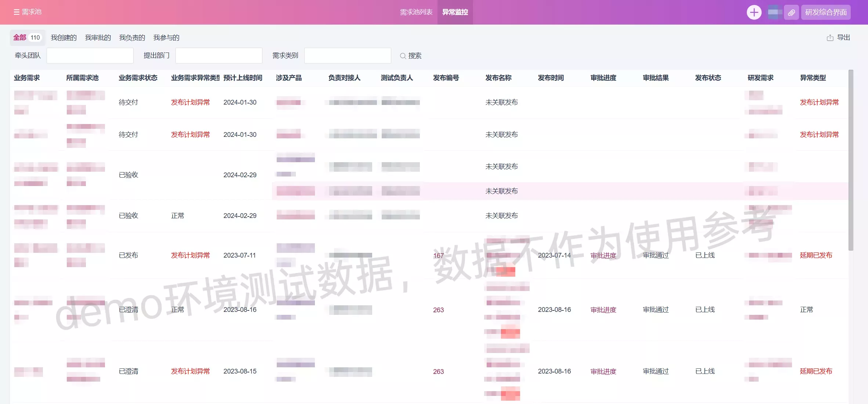The width and height of the screenshot is (868, 404).
Task: Switch to the 我创建的 tab
Action: (x=63, y=37)
